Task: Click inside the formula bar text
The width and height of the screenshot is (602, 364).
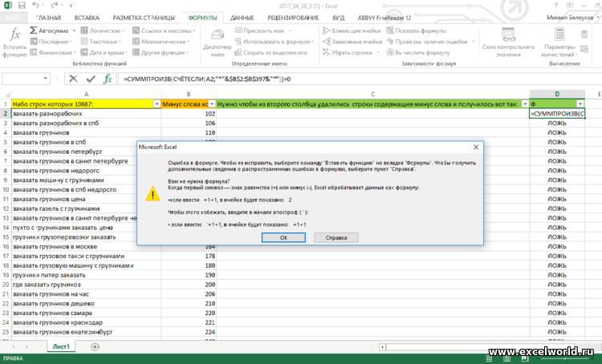Action: 207,79
